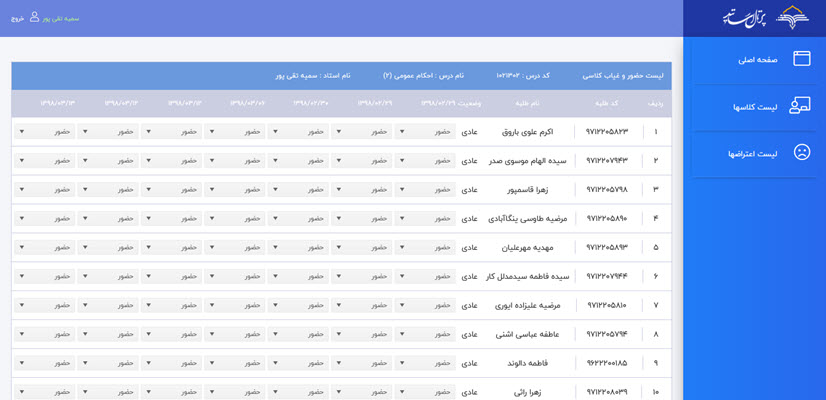Image resolution: width=826 pixels, height=400 pixels.
Task: Open 1398/02/30 attendance dropdown for اکرم علوی باروق
Action: (298, 131)
